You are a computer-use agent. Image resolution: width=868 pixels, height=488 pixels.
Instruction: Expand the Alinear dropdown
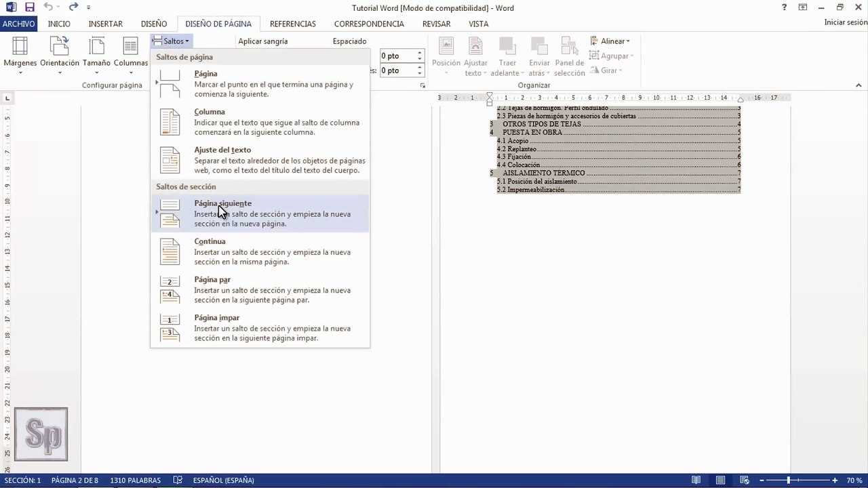[x=610, y=41]
